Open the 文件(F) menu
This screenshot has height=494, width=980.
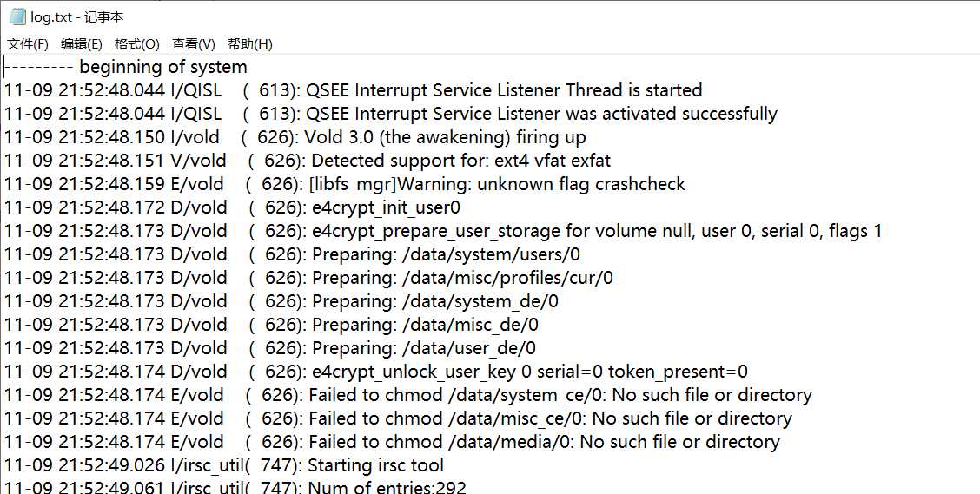[x=28, y=44]
